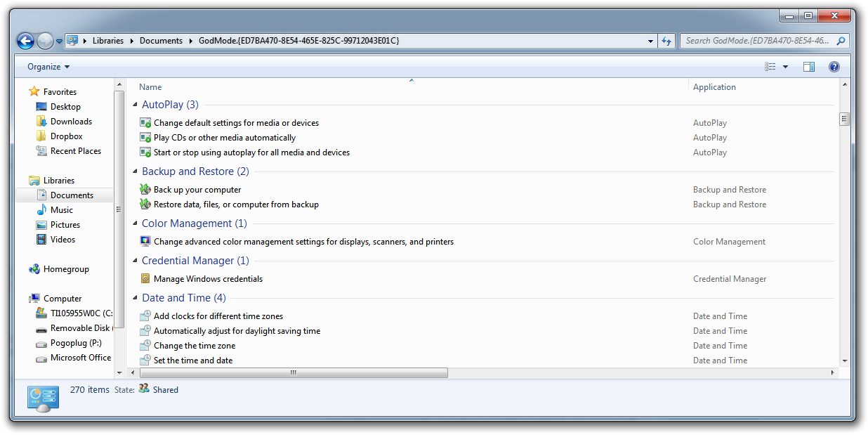This screenshot has width=868, height=435.
Task: Select 'Change default settings for media or devices'
Action: tap(236, 123)
